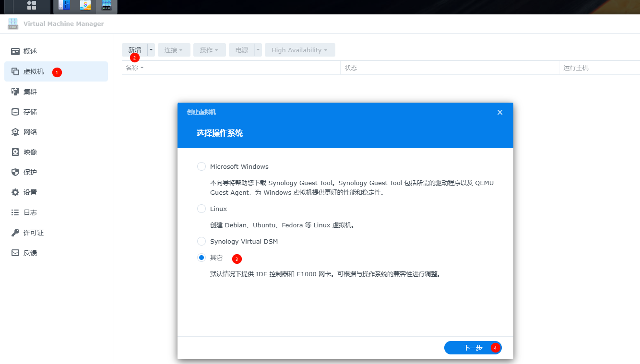Viewport: 640px width, 364px height.
Task: Select Virtual Machine Manager taskbar icon
Action: pyautogui.click(x=107, y=5)
